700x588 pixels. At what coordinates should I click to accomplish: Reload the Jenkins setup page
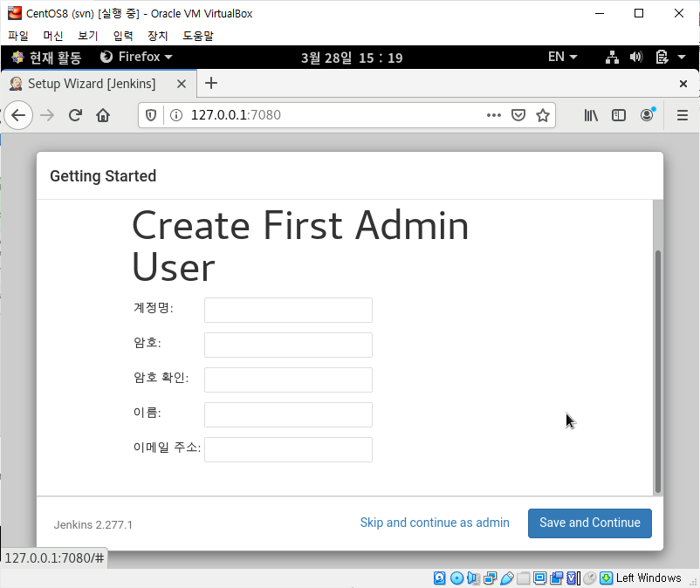pyautogui.click(x=75, y=115)
